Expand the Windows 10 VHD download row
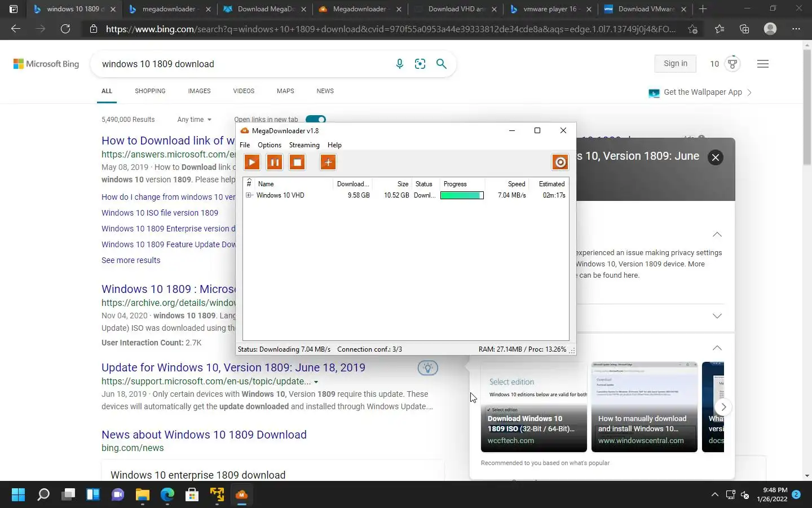Image resolution: width=812 pixels, height=508 pixels. click(249, 195)
